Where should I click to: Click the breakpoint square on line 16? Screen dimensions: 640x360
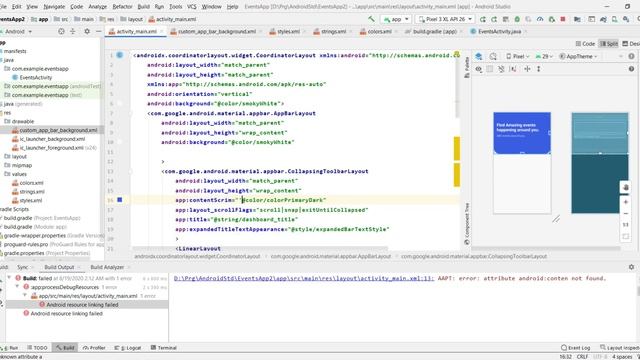[120, 200]
